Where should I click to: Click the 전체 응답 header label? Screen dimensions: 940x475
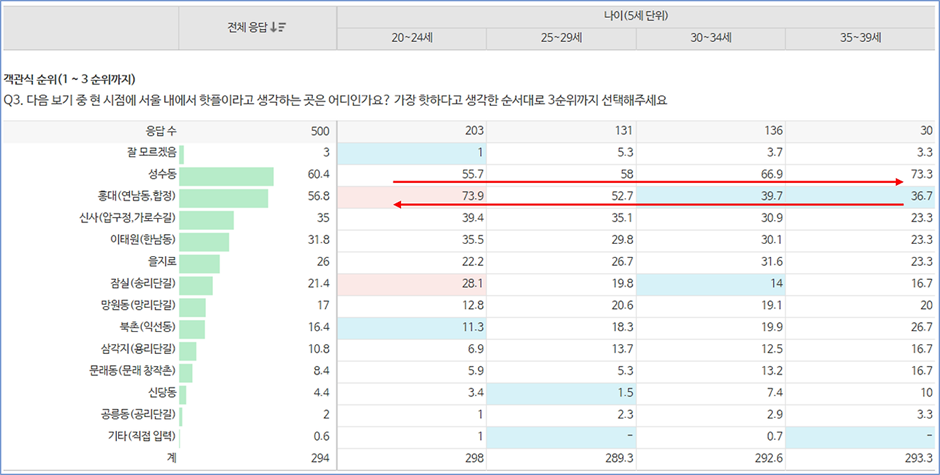pos(249,27)
